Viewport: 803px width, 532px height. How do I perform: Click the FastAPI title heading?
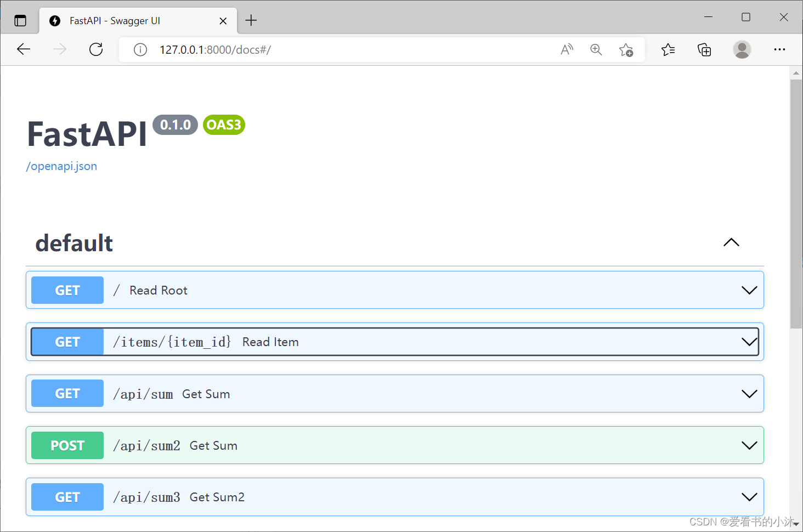point(87,134)
